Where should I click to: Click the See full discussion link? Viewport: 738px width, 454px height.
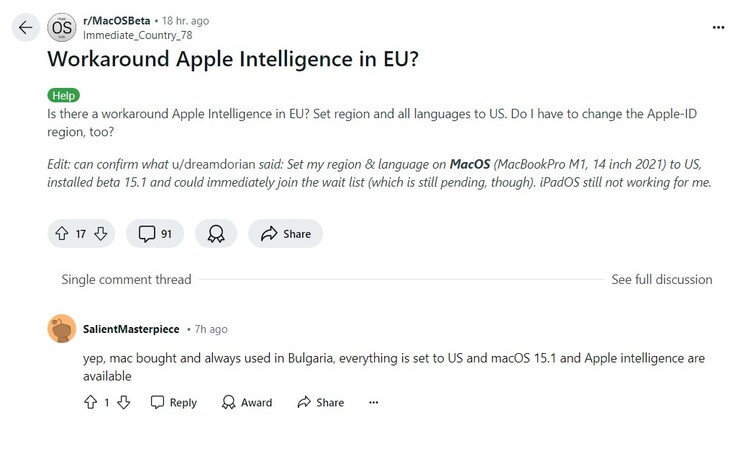tap(661, 279)
